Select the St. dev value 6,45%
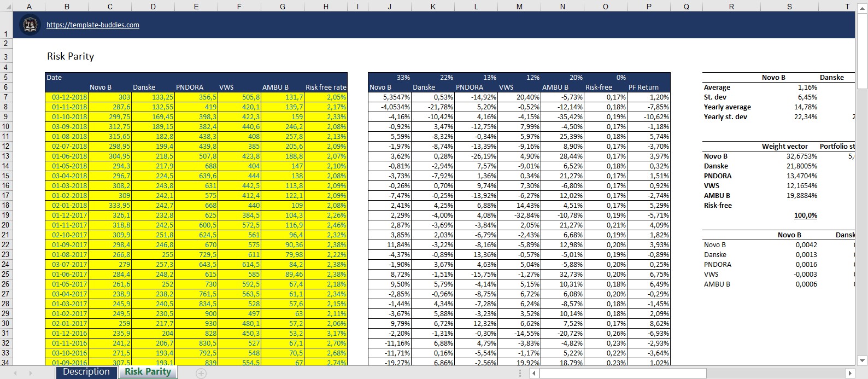The width and height of the screenshot is (868, 379). (789, 97)
